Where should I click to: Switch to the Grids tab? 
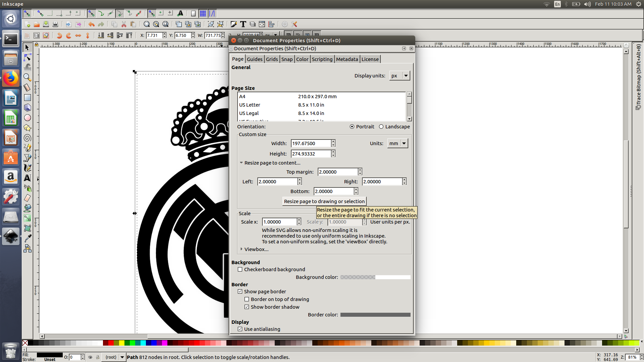[272, 59]
